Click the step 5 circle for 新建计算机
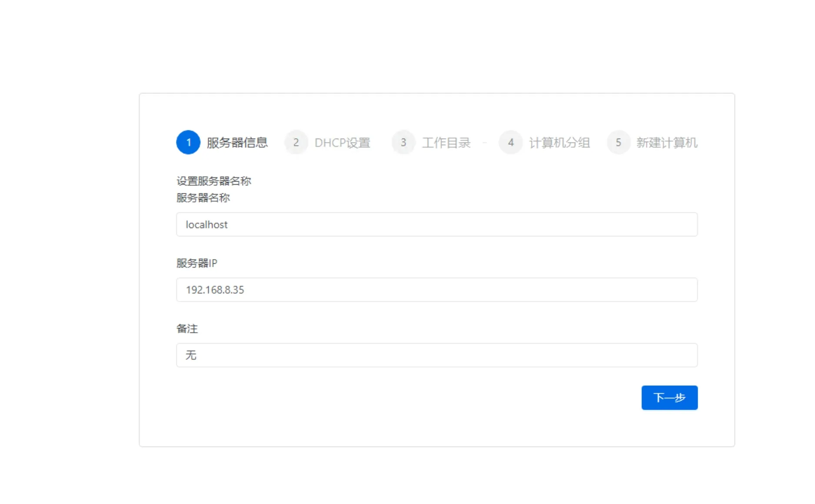The image size is (815, 504). coord(618,142)
